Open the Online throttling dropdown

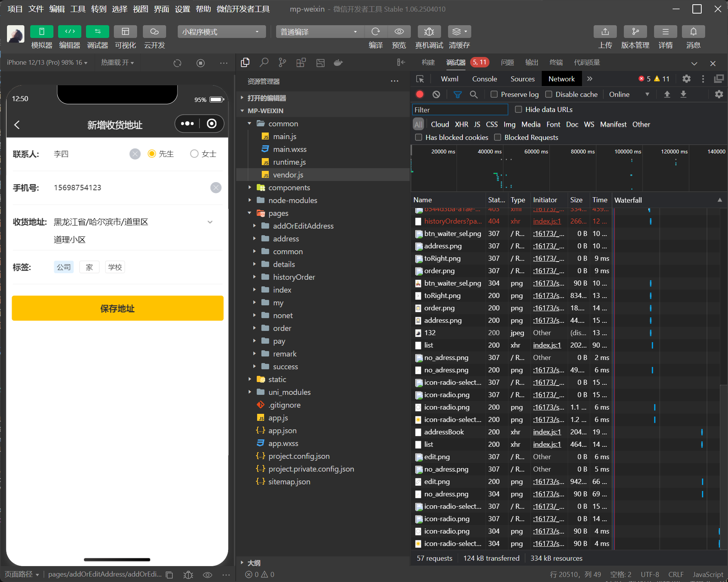coord(628,95)
